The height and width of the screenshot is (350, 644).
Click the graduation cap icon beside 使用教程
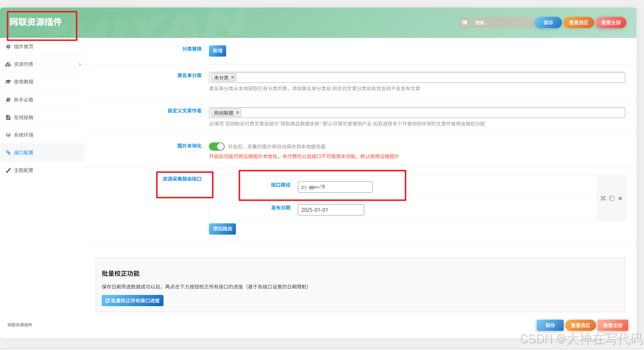click(8, 82)
